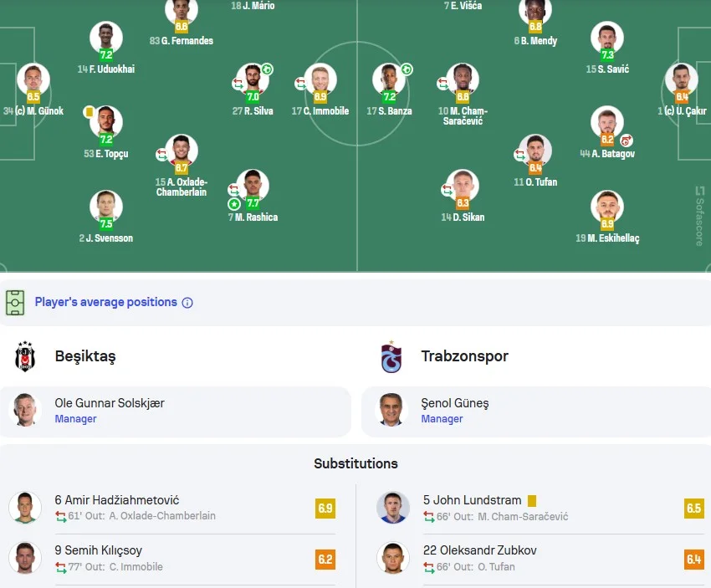Select substitute Oleksandr Zubkov
The width and height of the screenshot is (711, 588).
pos(479,550)
